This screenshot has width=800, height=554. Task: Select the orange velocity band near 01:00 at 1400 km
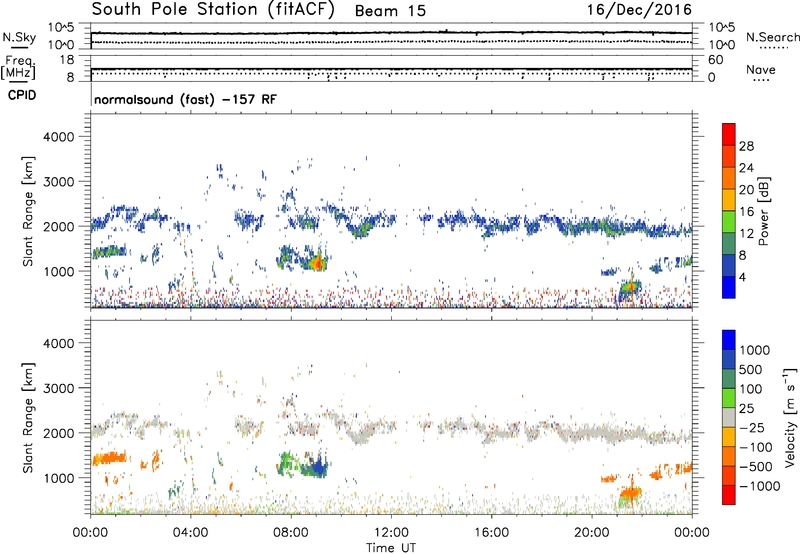click(109, 458)
